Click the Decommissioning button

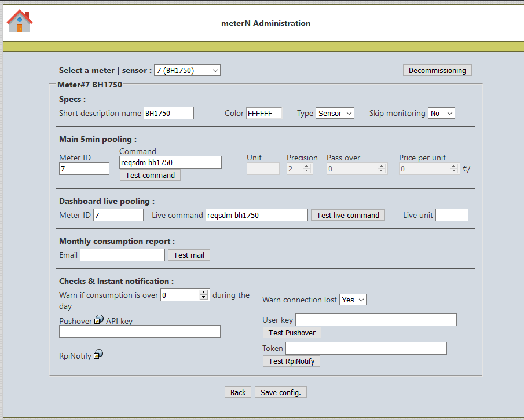coord(437,70)
